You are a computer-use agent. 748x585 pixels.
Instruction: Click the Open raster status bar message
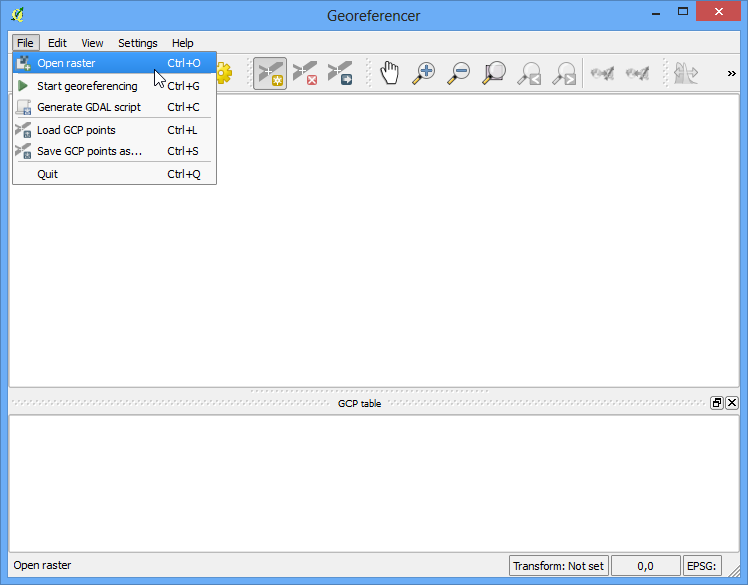click(42, 565)
